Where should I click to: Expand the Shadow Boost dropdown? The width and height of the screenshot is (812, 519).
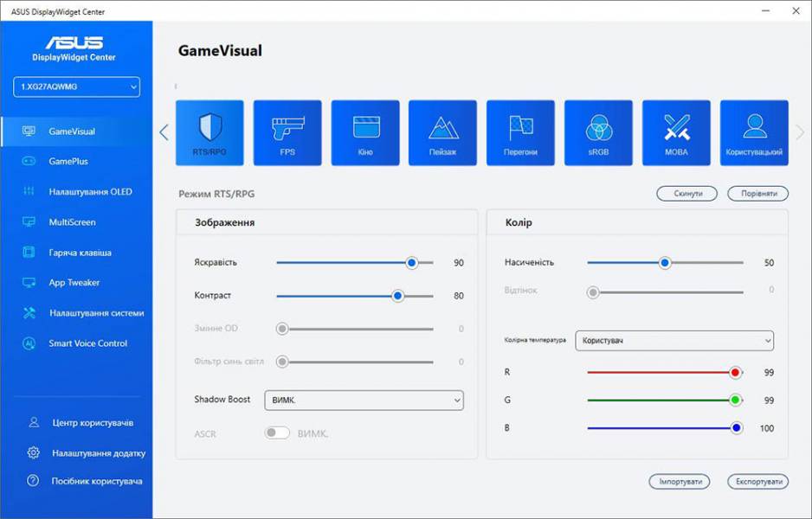(x=364, y=400)
